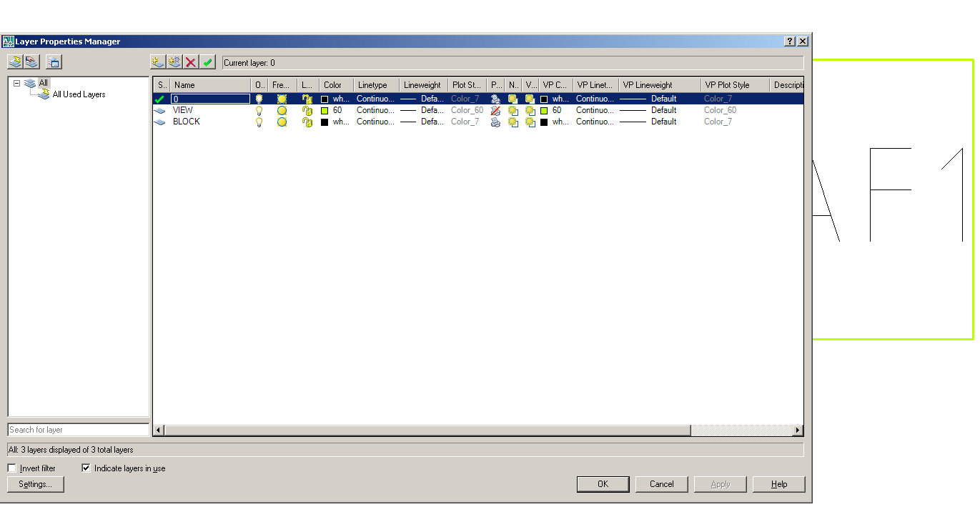Sort by Lineweight column header
Viewport: 980px width, 507px height.
423,85
